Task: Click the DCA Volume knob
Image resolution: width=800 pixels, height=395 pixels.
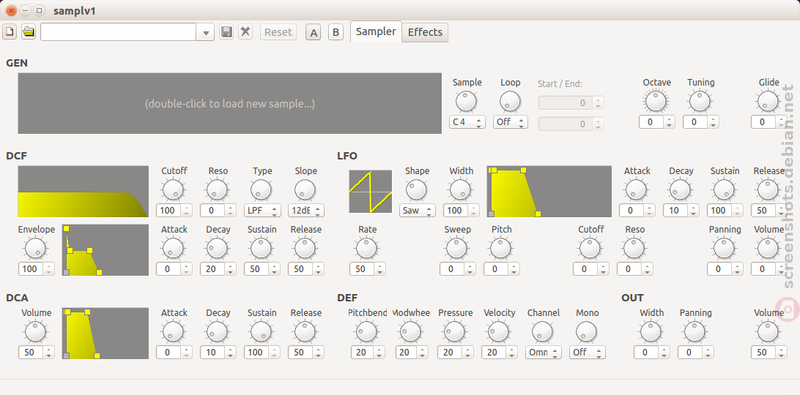Action: click(x=35, y=332)
